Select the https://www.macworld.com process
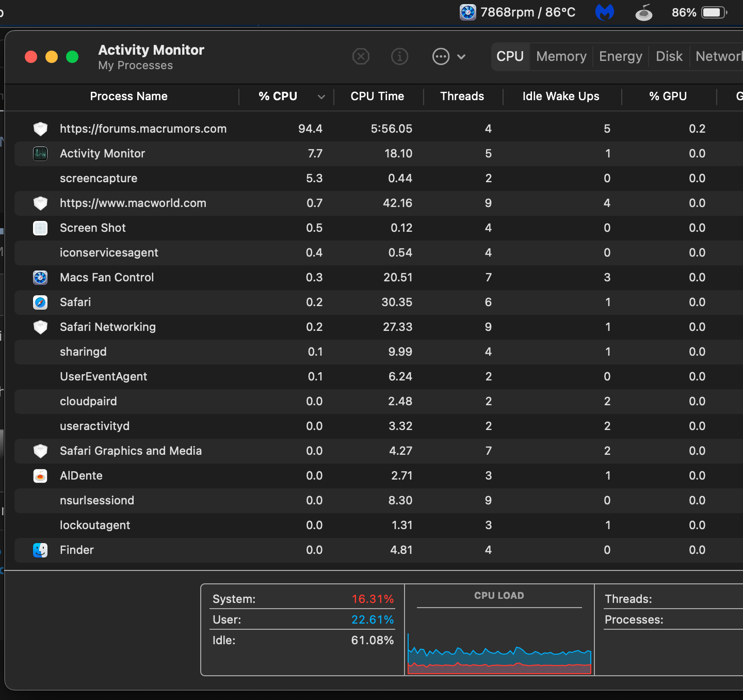The height and width of the screenshot is (700, 743). click(379, 203)
